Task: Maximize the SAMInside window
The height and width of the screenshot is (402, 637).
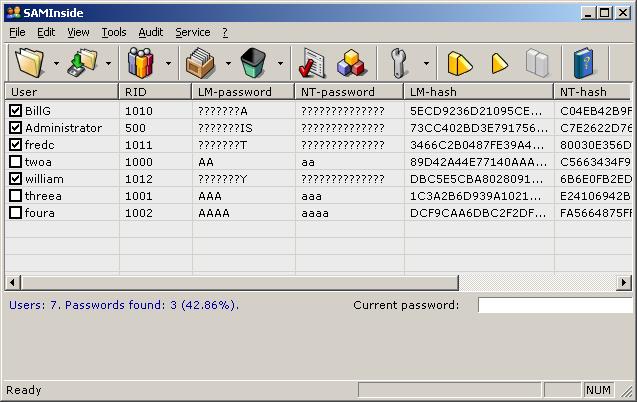Action: [604, 13]
